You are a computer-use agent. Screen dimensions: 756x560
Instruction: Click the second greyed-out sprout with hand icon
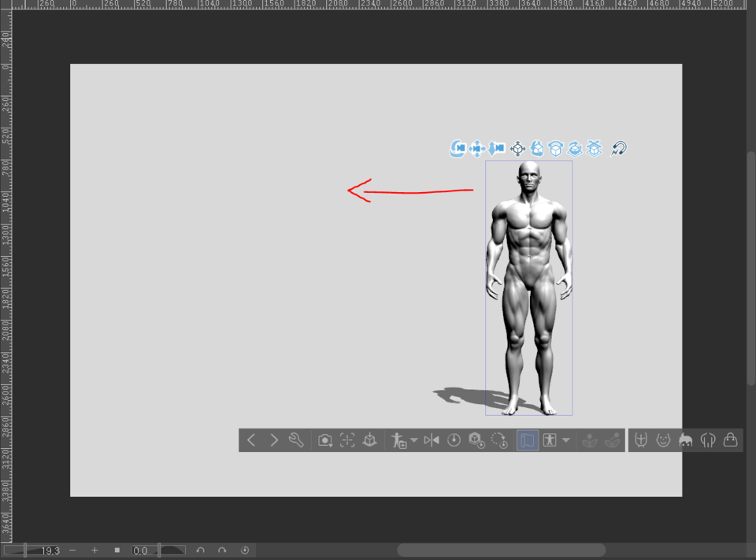click(x=613, y=440)
